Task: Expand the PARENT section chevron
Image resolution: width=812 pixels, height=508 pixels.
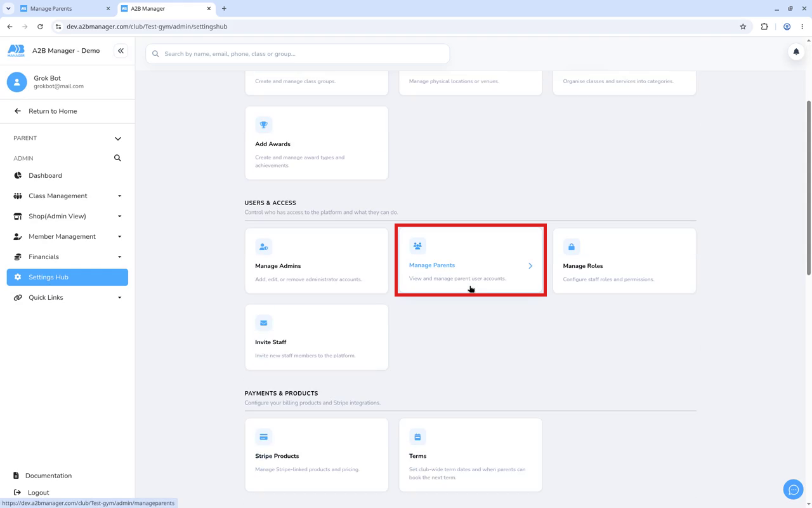Action: coord(117,138)
